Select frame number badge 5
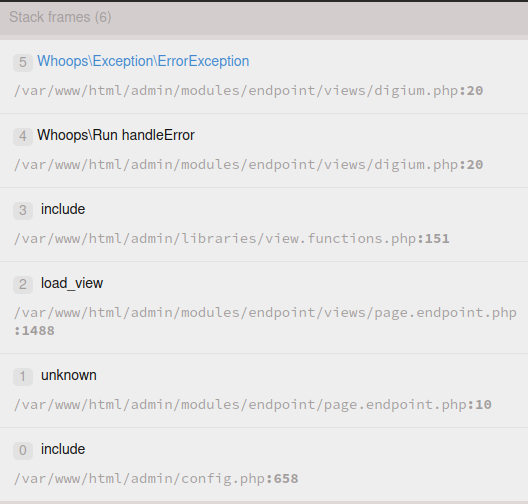Viewport: 528px width, 504px height. (x=23, y=63)
